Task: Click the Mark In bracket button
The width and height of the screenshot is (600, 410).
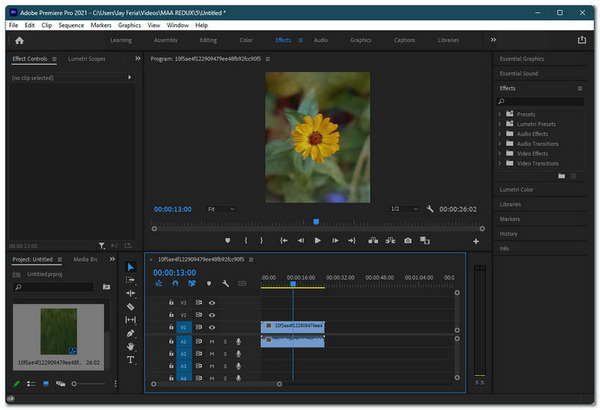Action: pos(246,240)
